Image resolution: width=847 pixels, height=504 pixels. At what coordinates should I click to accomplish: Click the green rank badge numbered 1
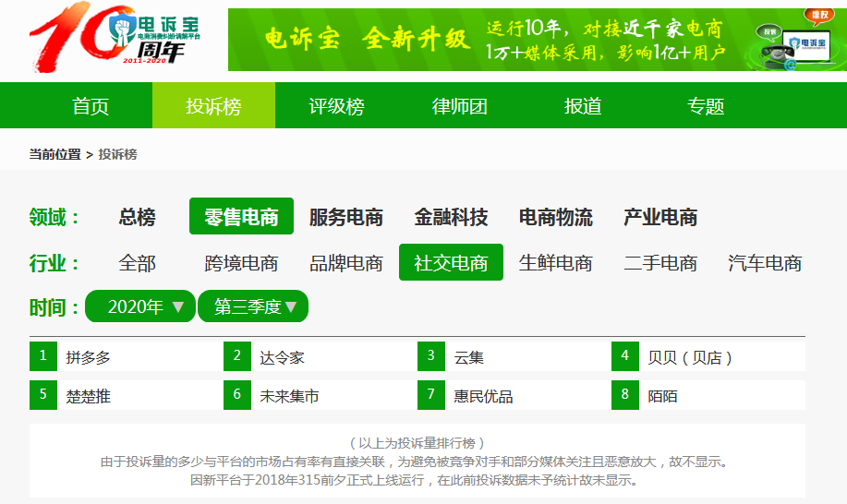point(43,356)
